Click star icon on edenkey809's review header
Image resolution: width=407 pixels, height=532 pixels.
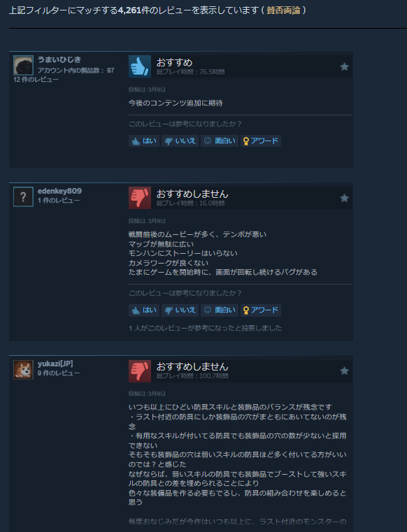344,198
